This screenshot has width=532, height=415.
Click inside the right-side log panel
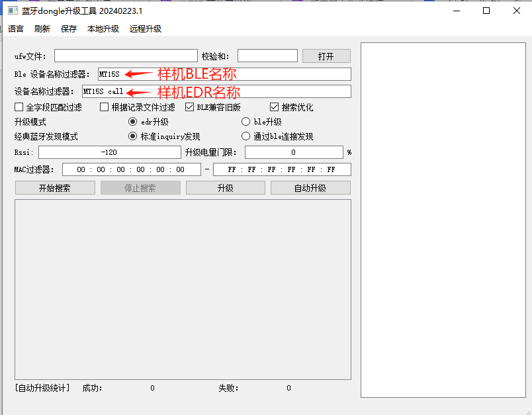click(443, 220)
